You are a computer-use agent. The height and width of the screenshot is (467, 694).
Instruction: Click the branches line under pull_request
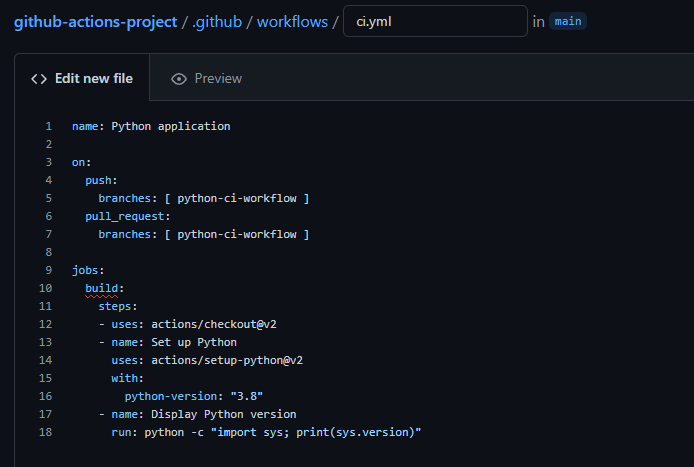204,234
